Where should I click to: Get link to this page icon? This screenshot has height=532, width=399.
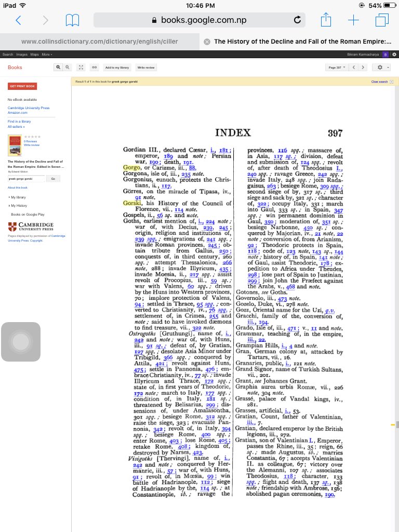click(x=95, y=67)
